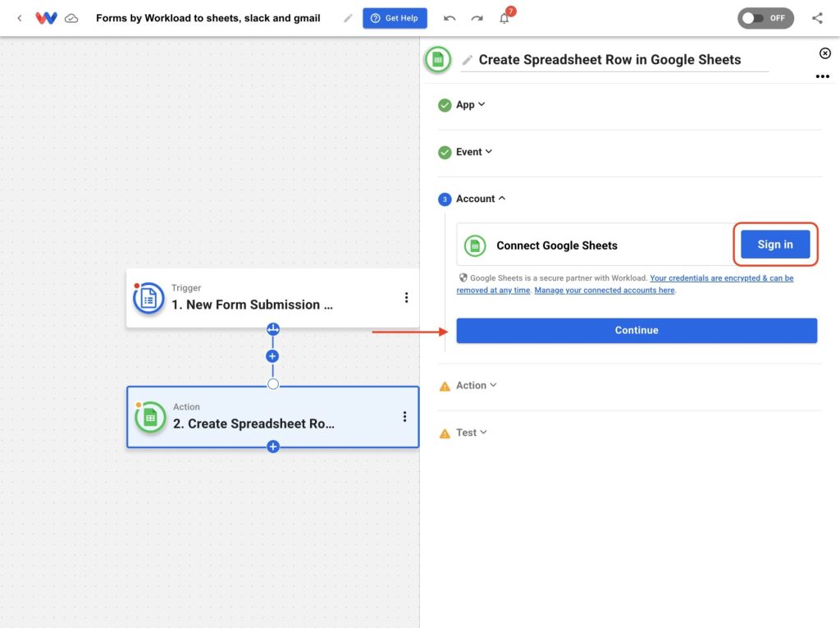Viewport: 840px width, 628px height.
Task: Open action node three-dot menu
Action: 404,417
